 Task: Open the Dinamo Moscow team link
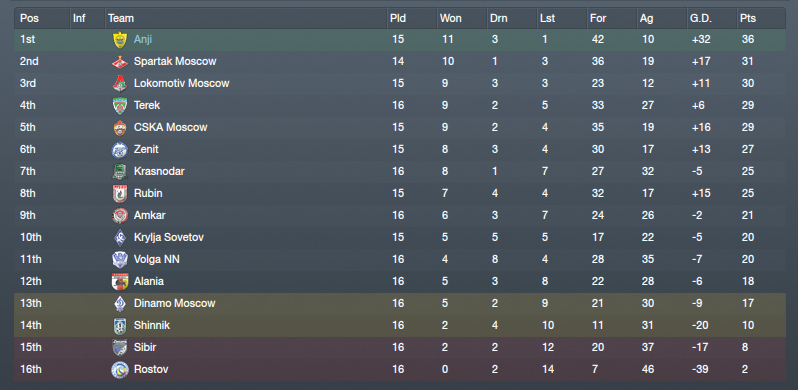pos(175,303)
